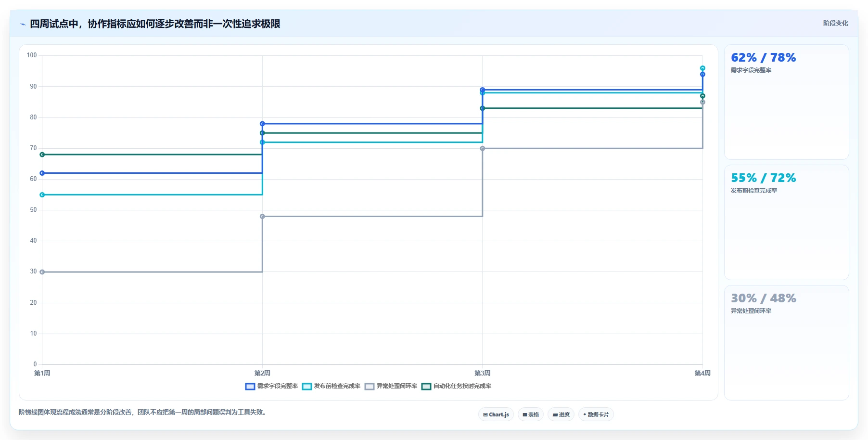Click the 第4周 x-axis label
The image size is (868, 440).
[x=702, y=373]
